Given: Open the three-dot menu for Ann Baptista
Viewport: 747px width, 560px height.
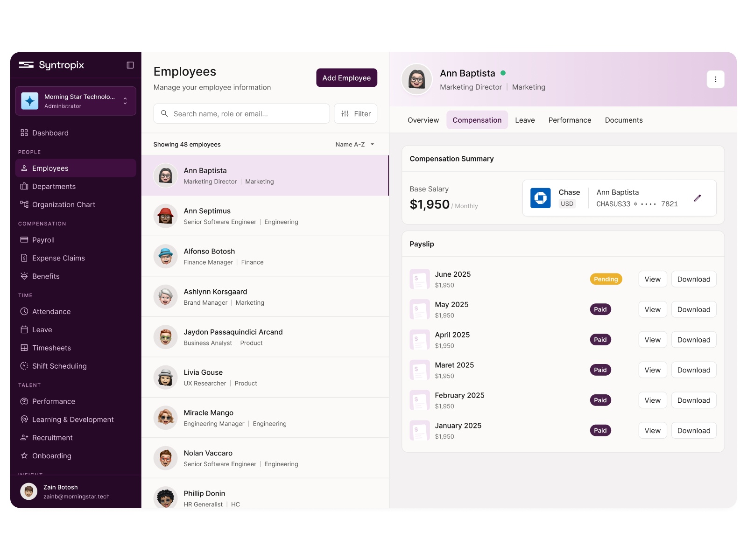Looking at the screenshot, I should (x=716, y=79).
